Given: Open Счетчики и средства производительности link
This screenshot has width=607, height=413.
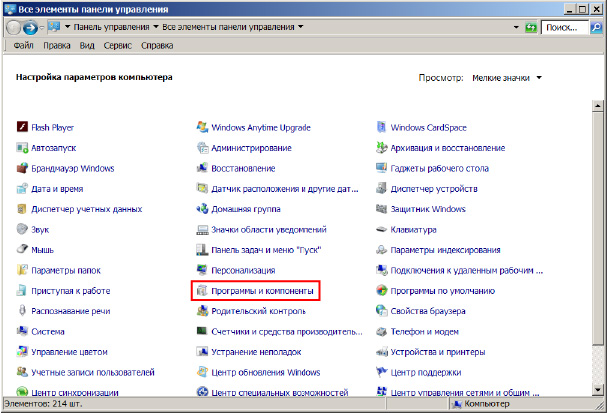Looking at the screenshot, I should click(x=287, y=332).
